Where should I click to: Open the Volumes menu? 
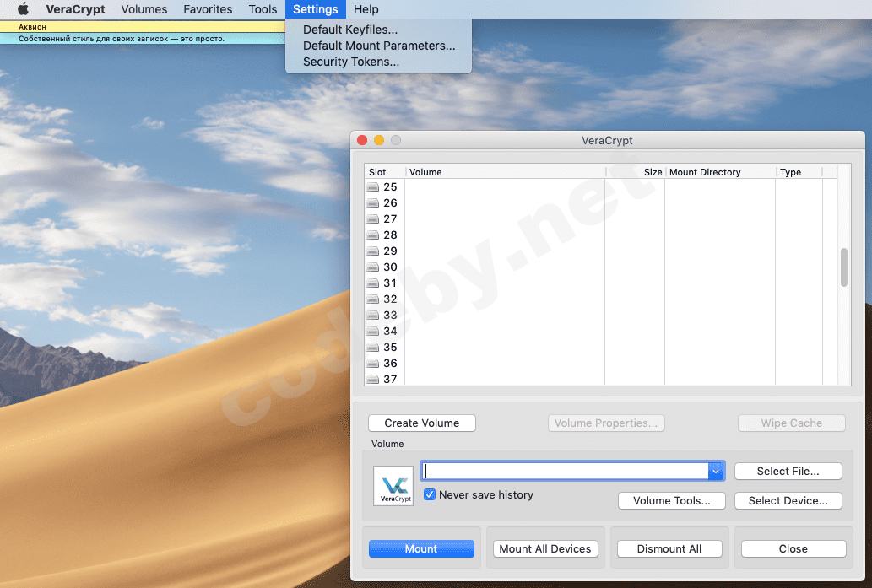coord(144,9)
